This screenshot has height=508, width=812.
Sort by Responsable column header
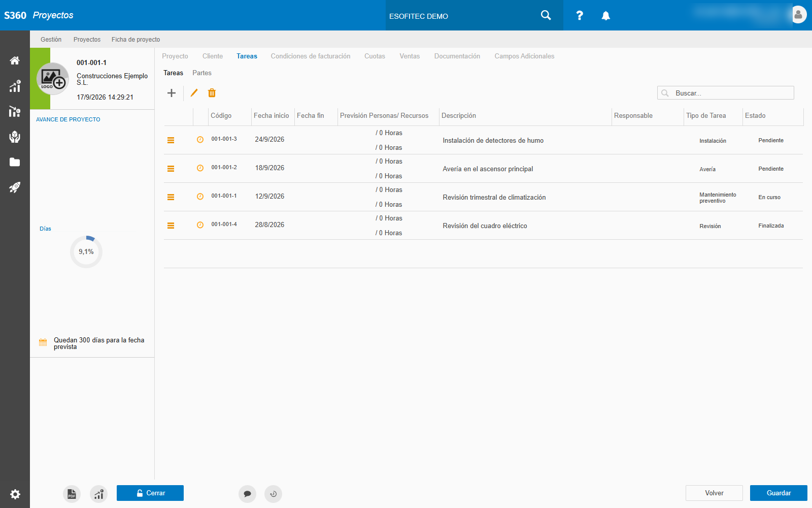tap(633, 116)
